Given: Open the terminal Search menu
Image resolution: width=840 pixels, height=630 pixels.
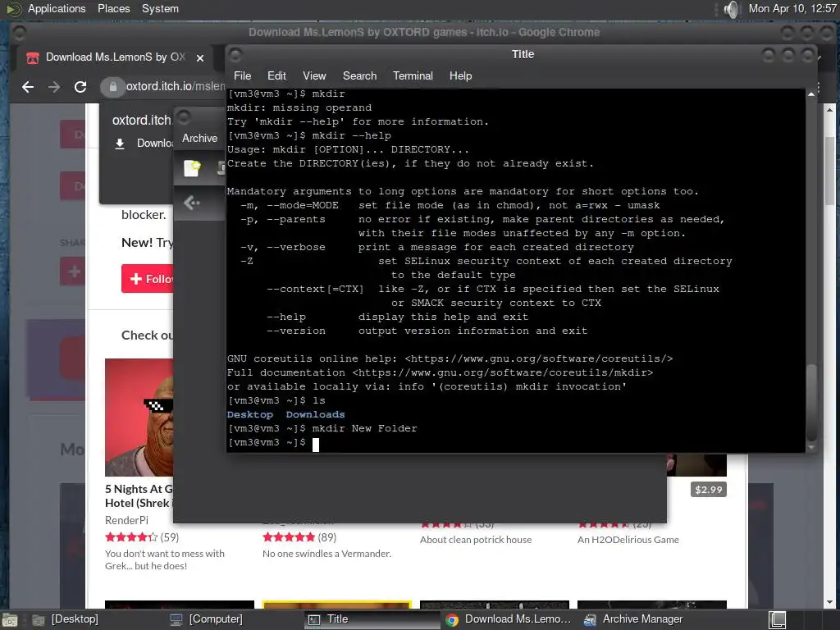Looking at the screenshot, I should click(x=359, y=76).
